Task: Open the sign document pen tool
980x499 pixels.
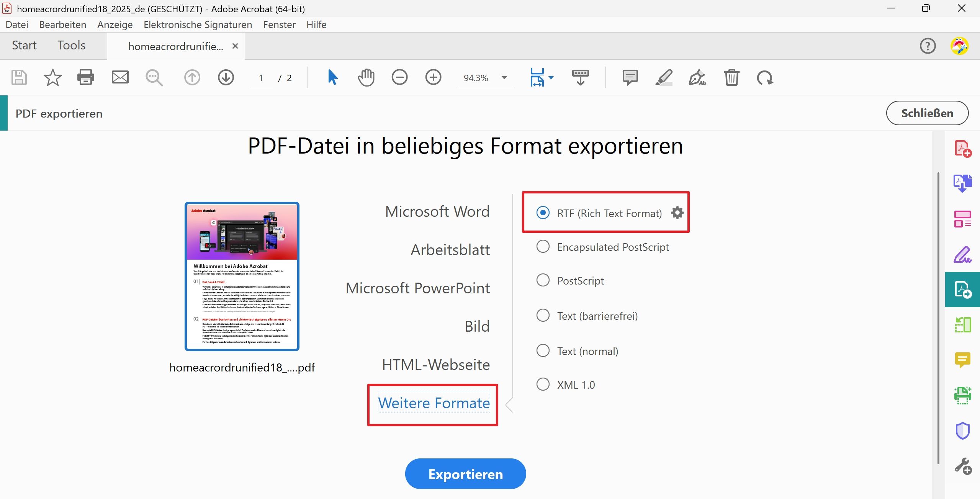Action: [x=697, y=78]
